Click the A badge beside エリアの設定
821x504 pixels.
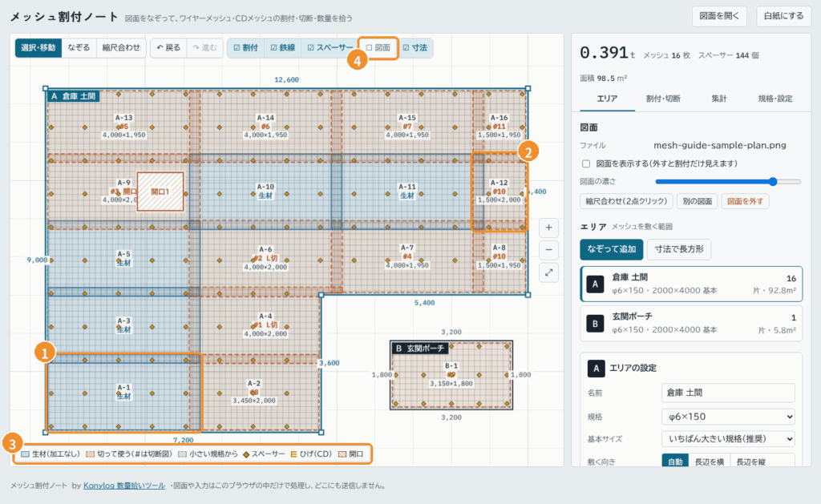pyautogui.click(x=596, y=368)
